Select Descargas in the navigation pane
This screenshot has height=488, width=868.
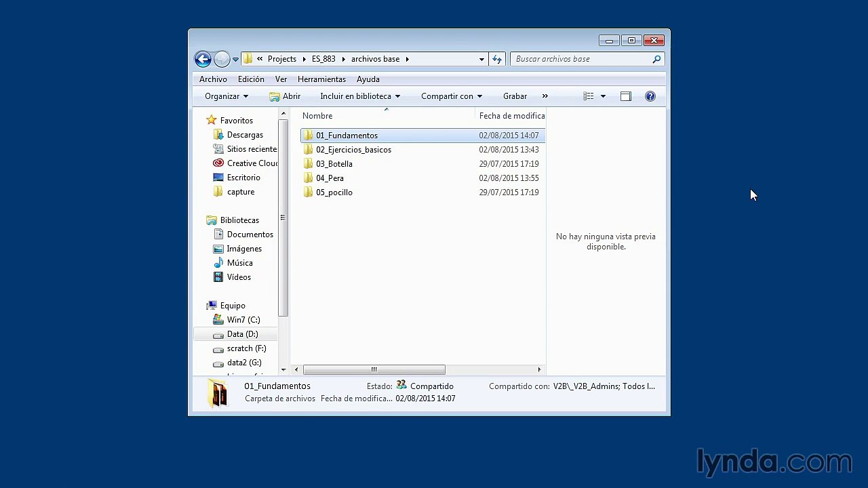click(245, 135)
